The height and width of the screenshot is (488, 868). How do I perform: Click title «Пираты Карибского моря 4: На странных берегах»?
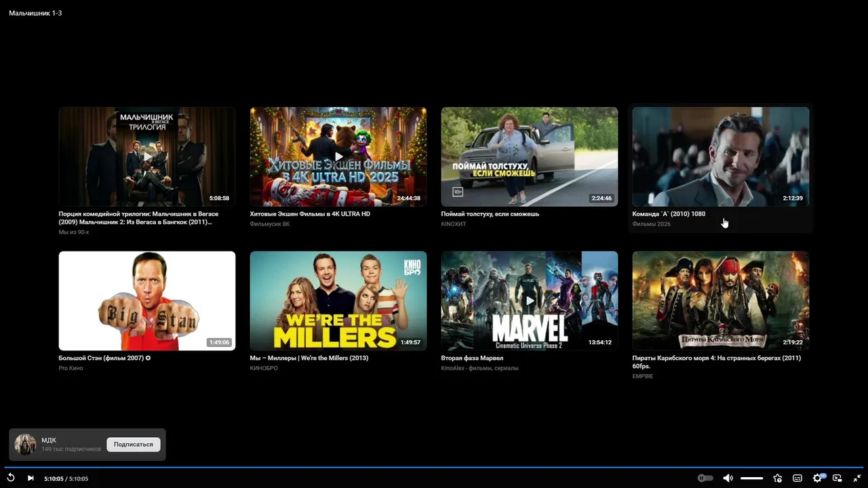[x=717, y=362]
